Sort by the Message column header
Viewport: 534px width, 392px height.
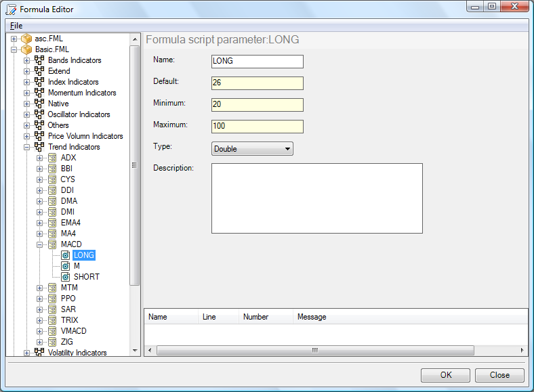coord(411,317)
